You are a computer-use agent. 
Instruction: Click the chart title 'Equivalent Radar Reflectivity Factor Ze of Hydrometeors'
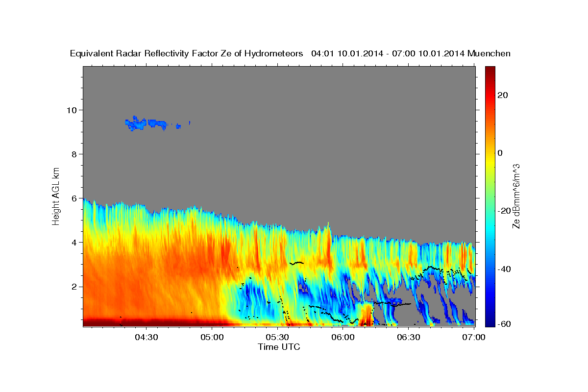(x=187, y=53)
